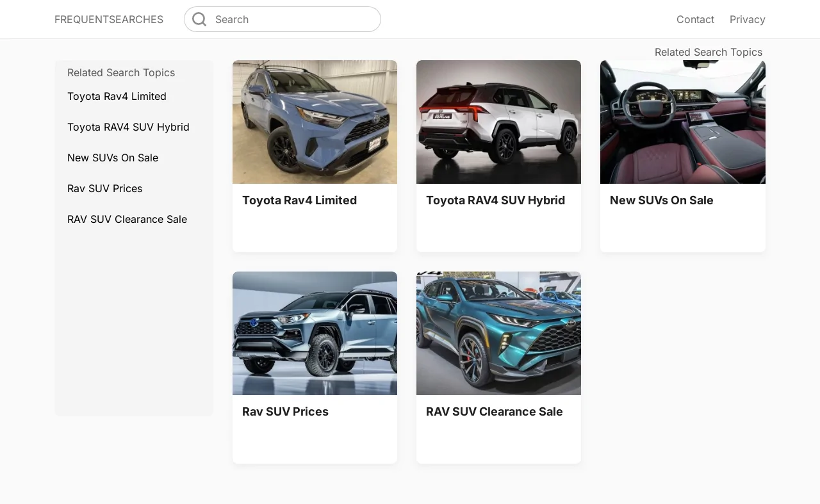
Task: Select Toyota RAV4 SUV Hybrid sidebar link
Action: click(x=128, y=127)
